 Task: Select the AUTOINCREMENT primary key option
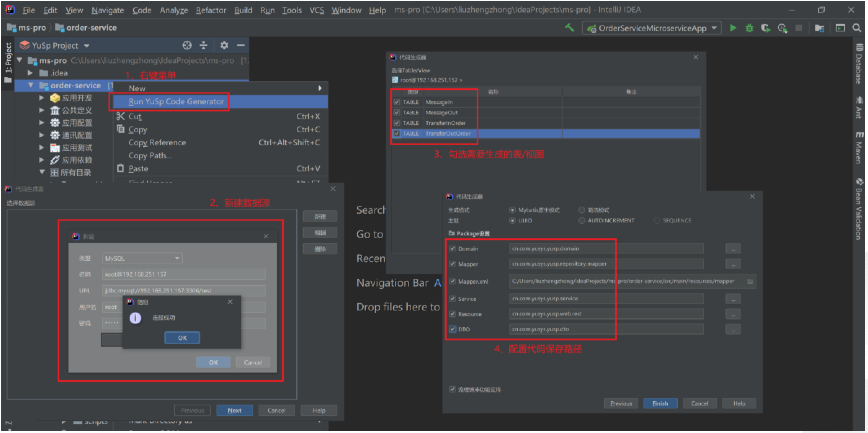tap(581, 221)
